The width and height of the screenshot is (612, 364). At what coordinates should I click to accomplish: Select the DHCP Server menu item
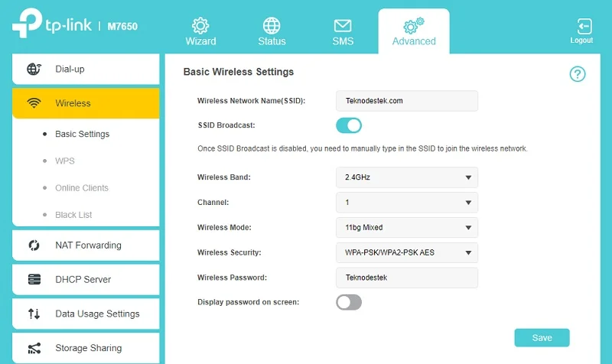coord(83,280)
